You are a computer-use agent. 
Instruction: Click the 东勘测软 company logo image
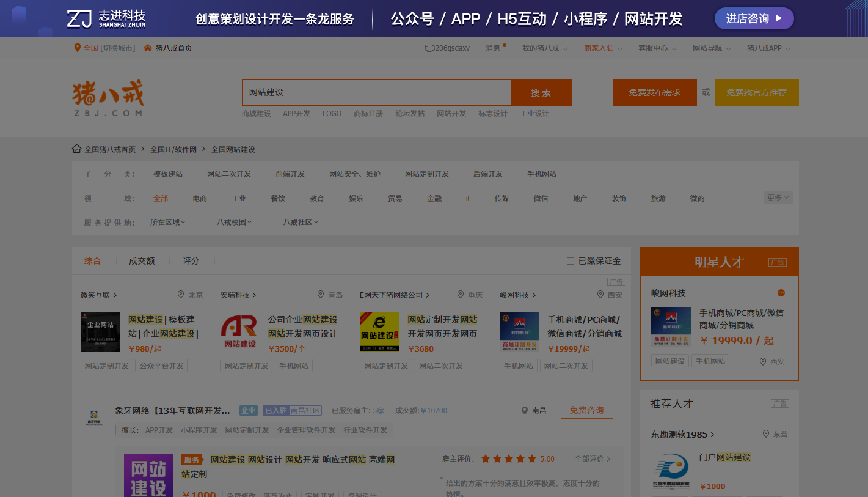point(671,471)
